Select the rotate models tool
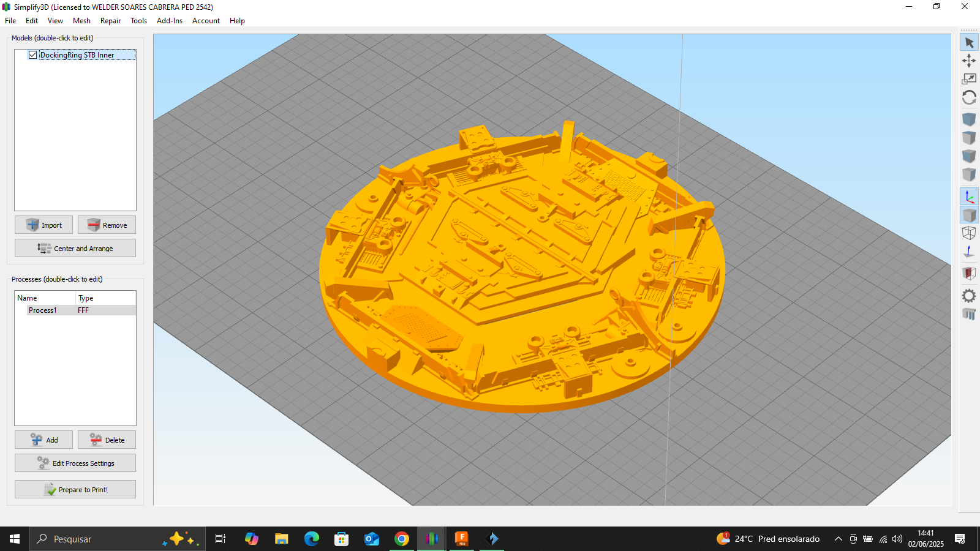Viewport: 980px width, 551px height. [969, 97]
